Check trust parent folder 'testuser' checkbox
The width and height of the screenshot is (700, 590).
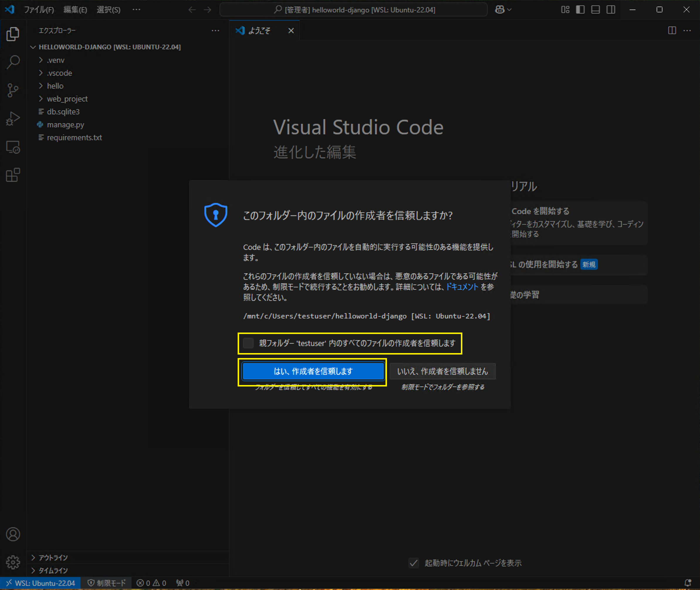[x=248, y=343]
